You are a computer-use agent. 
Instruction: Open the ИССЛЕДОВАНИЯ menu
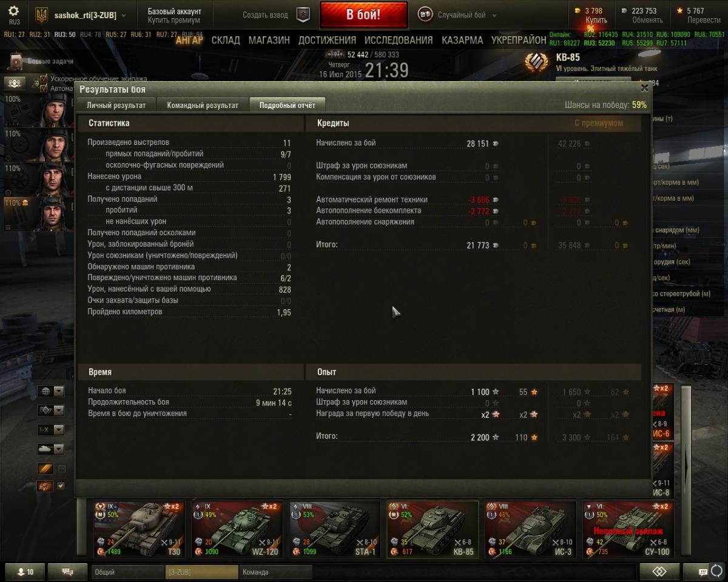pyautogui.click(x=399, y=40)
